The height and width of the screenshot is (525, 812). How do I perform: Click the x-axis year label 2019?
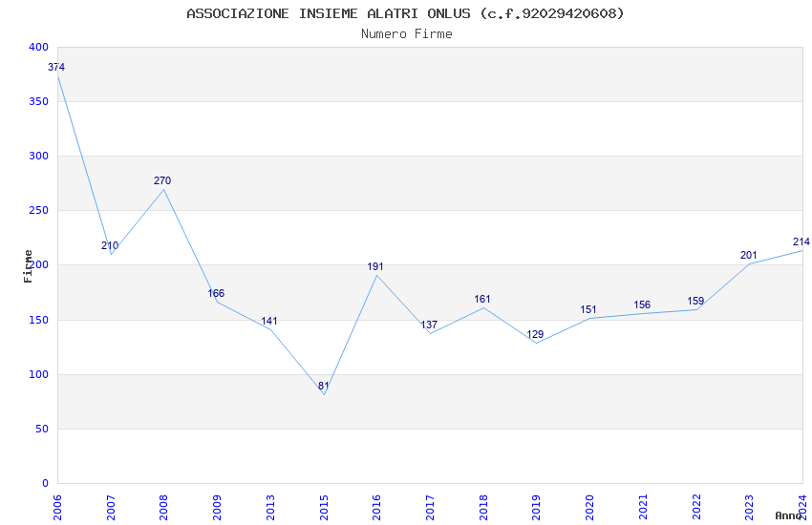tap(537, 508)
